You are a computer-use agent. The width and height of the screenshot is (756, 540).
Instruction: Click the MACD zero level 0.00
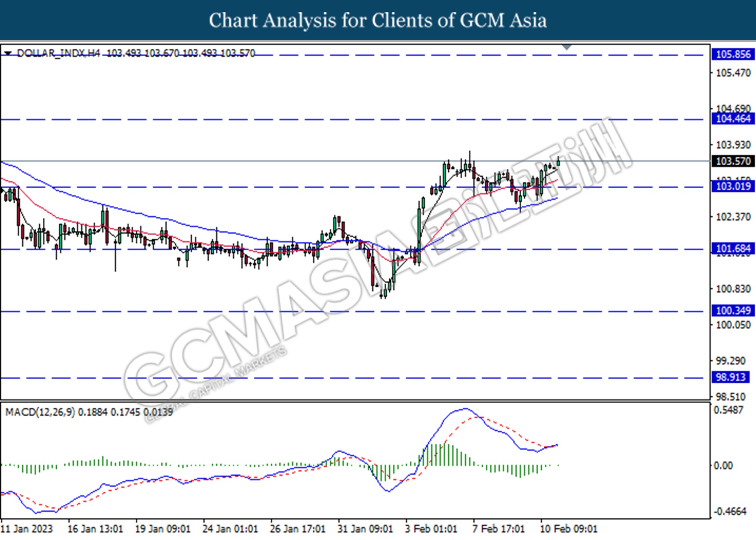723,466
